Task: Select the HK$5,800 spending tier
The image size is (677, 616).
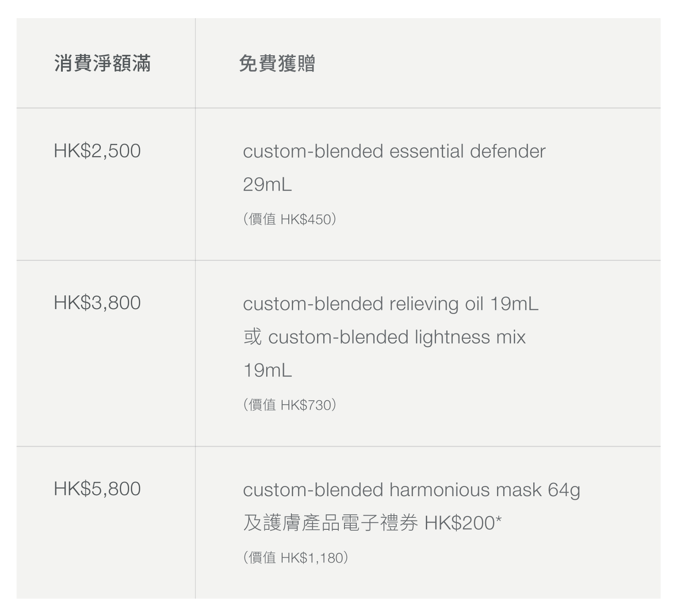Action: click(97, 489)
